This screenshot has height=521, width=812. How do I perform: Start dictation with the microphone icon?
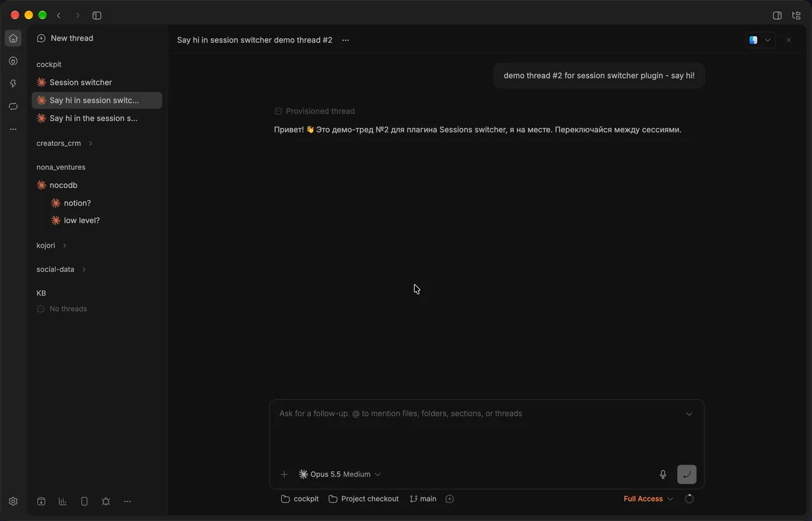coord(663,474)
